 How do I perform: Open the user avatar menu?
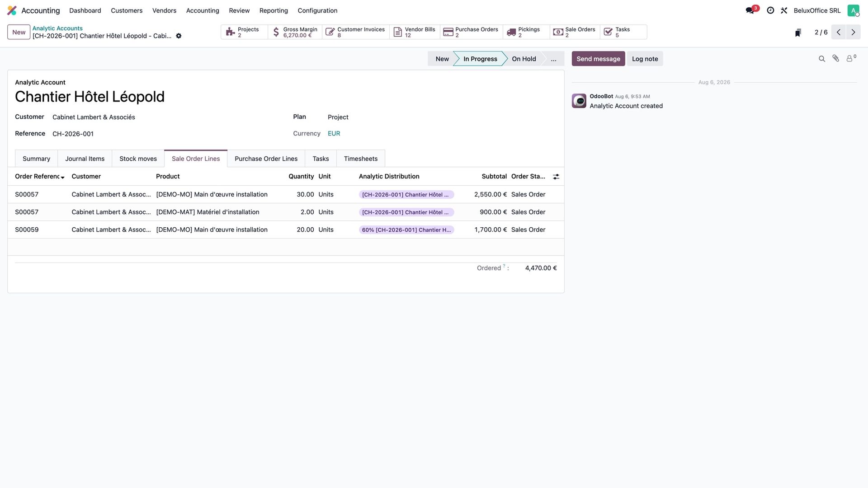[x=853, y=10]
